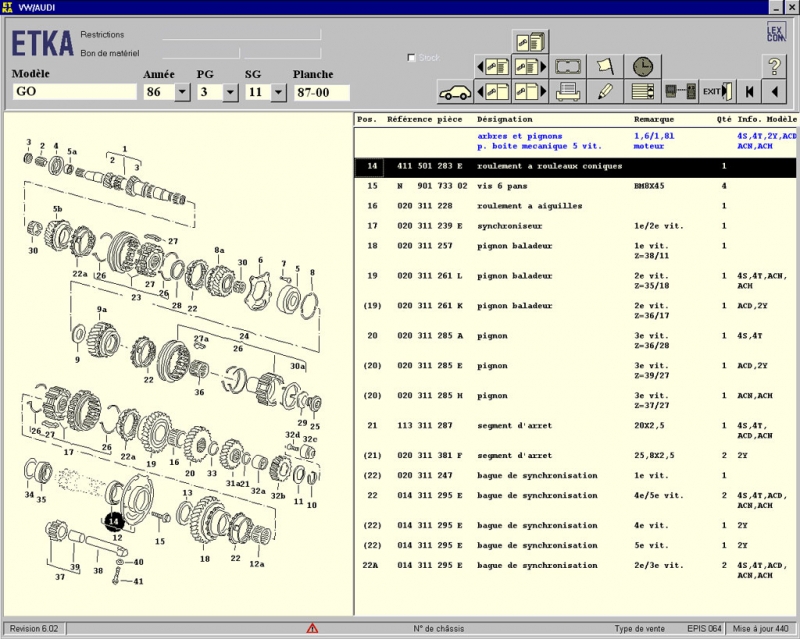Jump to first page arrow icon
The width and height of the screenshot is (800, 639).
click(x=748, y=92)
